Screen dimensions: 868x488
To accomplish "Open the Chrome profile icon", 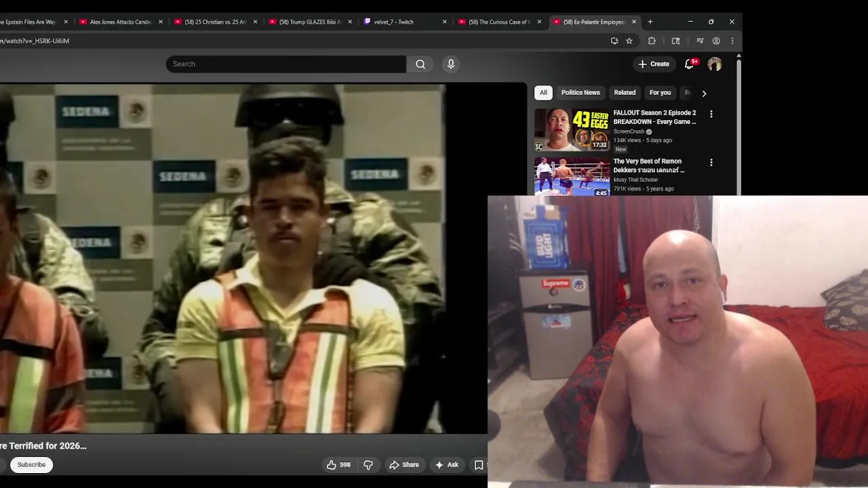I will 716,41.
